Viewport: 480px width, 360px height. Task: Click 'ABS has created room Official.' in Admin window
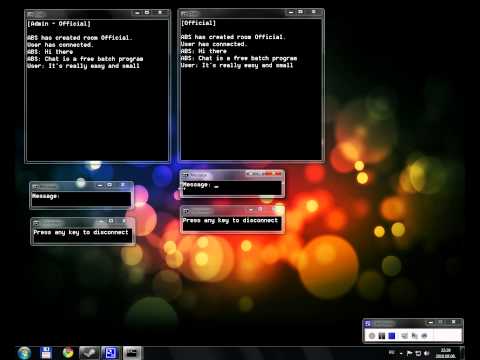click(80, 38)
